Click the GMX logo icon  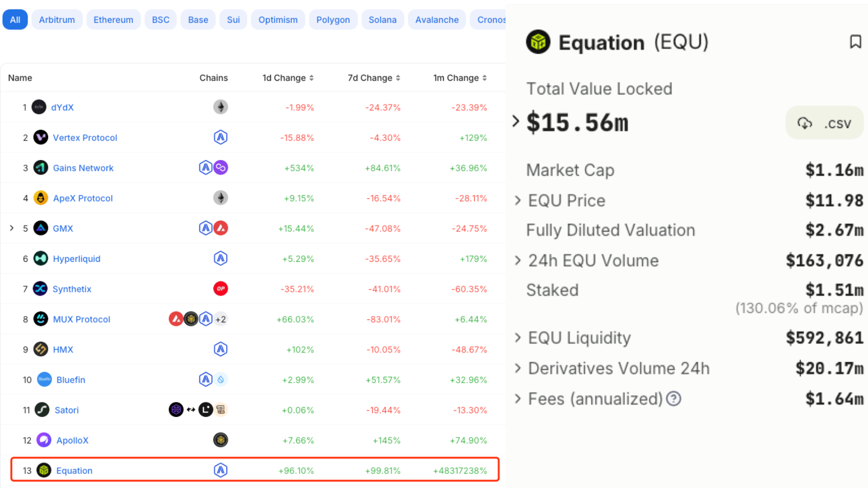[x=41, y=228]
